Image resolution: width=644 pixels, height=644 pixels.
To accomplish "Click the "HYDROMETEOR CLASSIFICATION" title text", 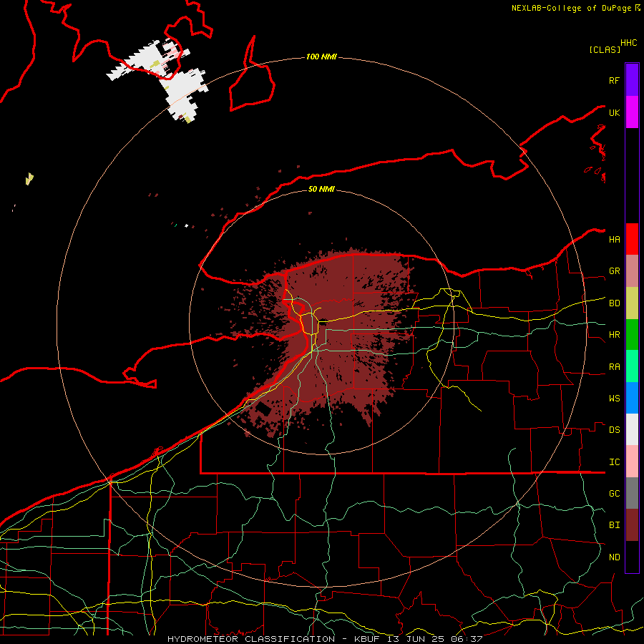I will coord(251,639).
